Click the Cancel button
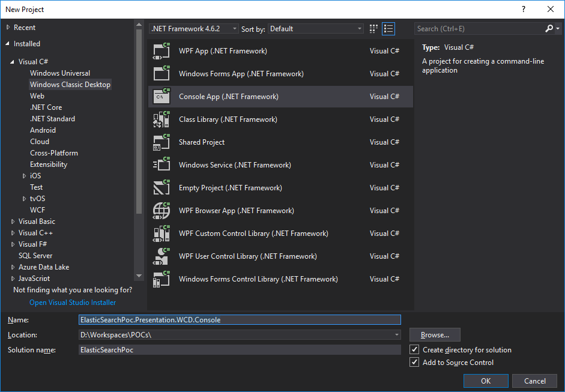565x392 pixels. pyautogui.click(x=535, y=381)
